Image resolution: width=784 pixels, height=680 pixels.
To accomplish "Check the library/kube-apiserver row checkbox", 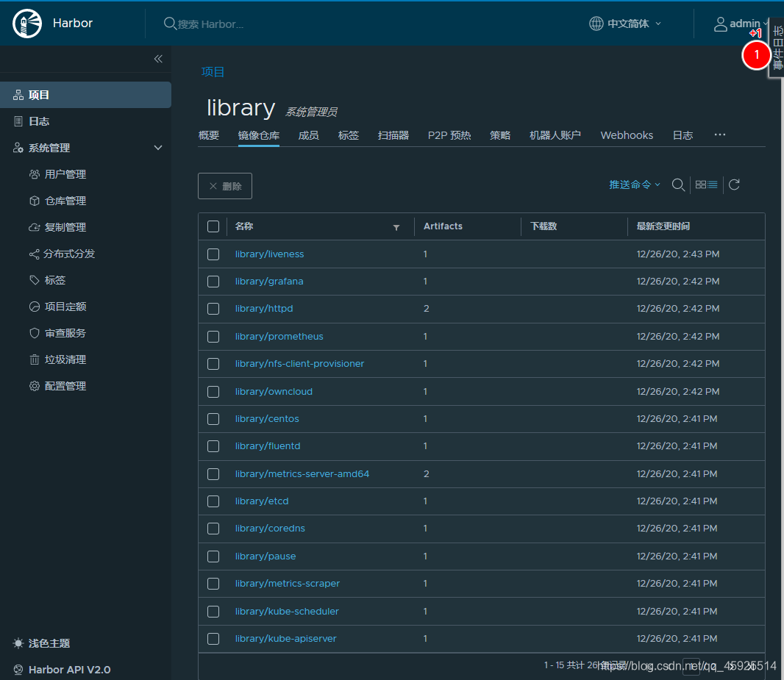I will click(x=213, y=639).
